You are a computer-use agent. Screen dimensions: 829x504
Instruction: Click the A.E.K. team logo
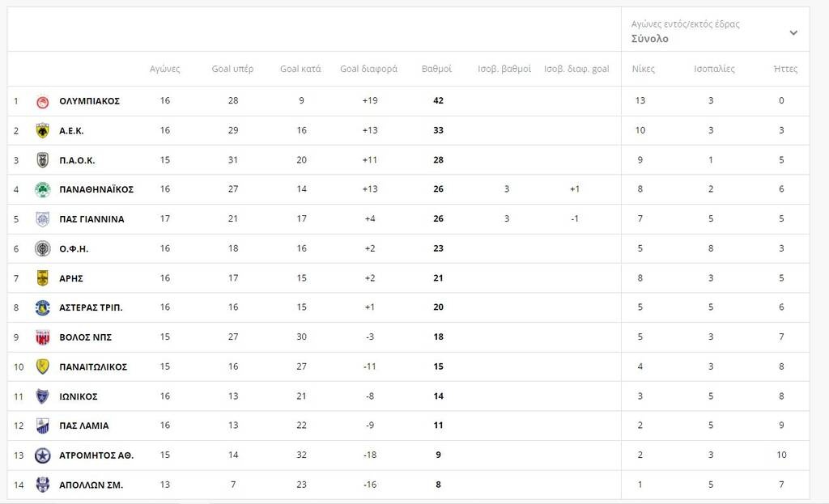pyautogui.click(x=42, y=131)
